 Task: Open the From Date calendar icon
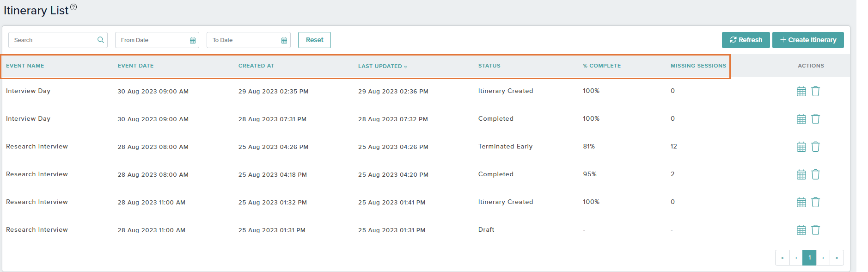[x=193, y=40]
